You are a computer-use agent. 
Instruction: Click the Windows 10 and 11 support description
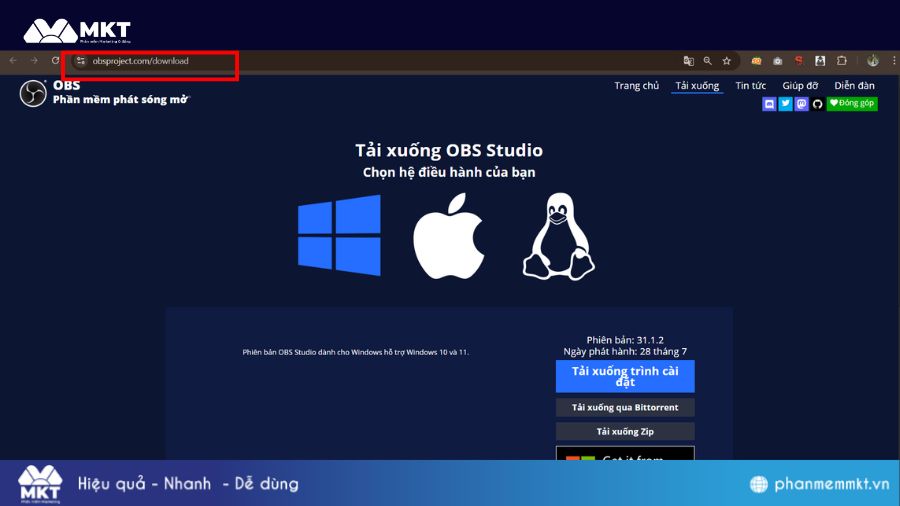[x=355, y=352]
